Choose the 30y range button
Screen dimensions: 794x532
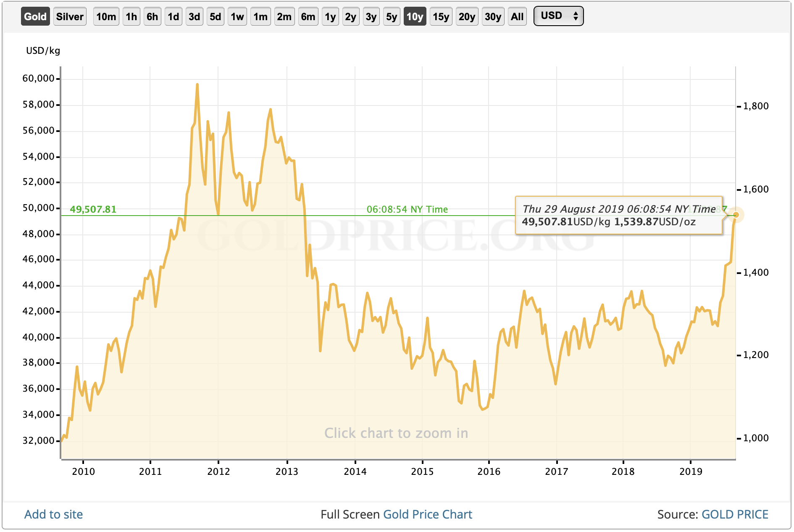493,17
